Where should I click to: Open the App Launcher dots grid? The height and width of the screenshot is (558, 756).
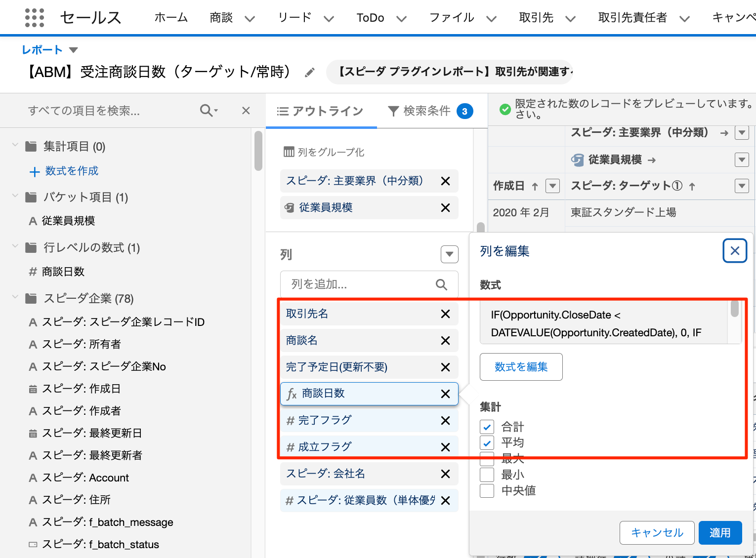click(34, 18)
